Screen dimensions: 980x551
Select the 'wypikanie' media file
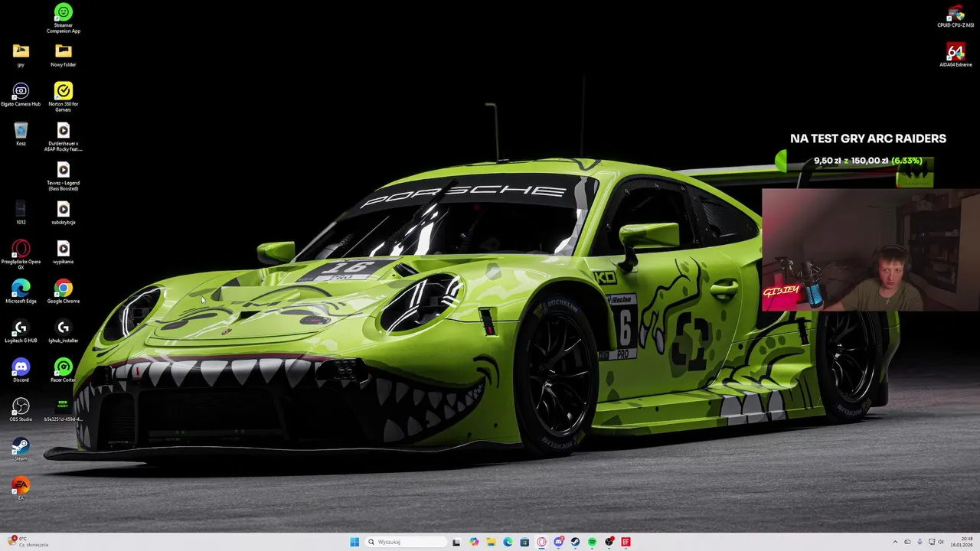tap(64, 253)
